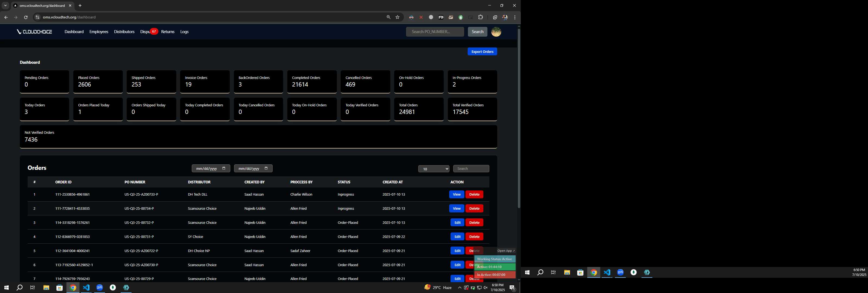Click the green robot extension icon
This screenshot has width=868, height=293.
461,17
